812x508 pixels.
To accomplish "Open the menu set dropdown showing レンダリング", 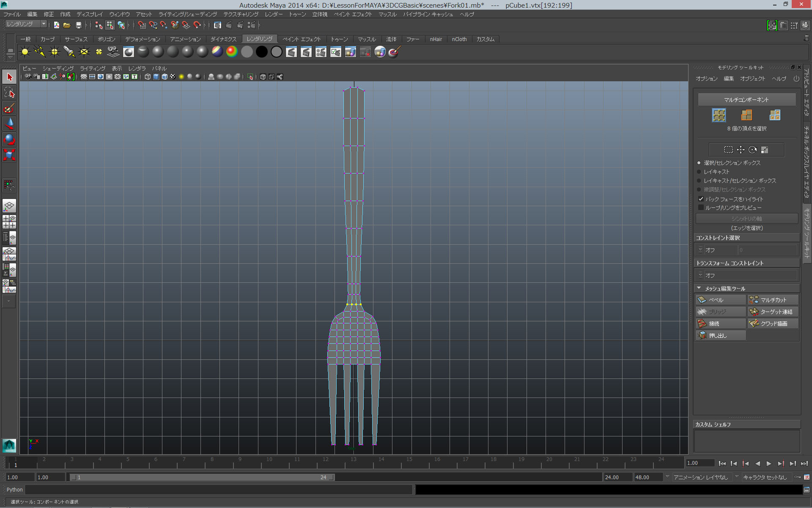I will [x=44, y=24].
